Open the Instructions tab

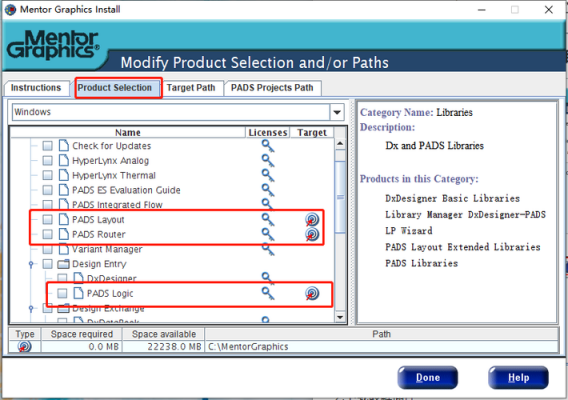coord(36,88)
